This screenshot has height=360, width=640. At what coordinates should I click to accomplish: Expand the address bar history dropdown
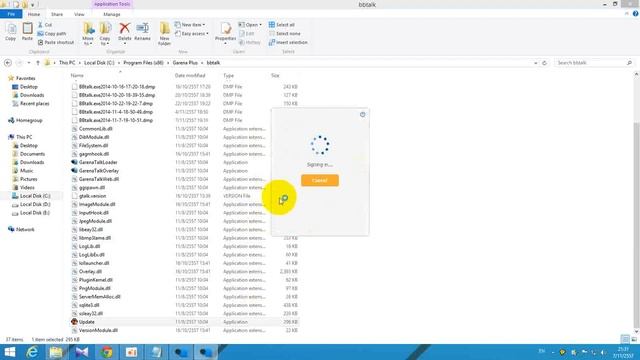pyautogui.click(x=536, y=63)
